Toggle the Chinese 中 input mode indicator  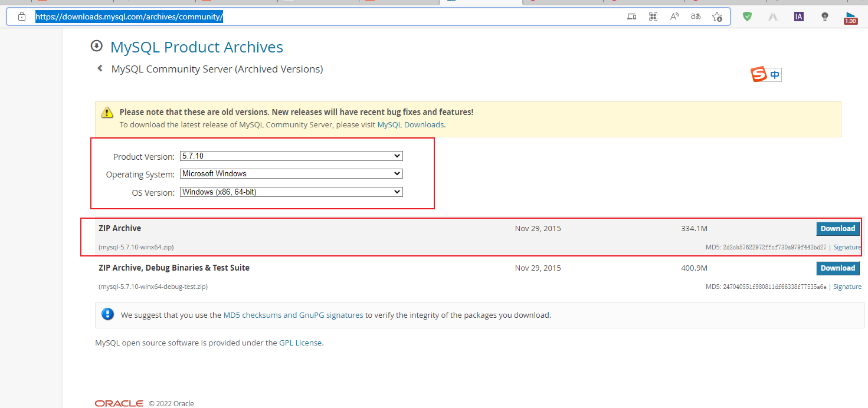tap(774, 75)
